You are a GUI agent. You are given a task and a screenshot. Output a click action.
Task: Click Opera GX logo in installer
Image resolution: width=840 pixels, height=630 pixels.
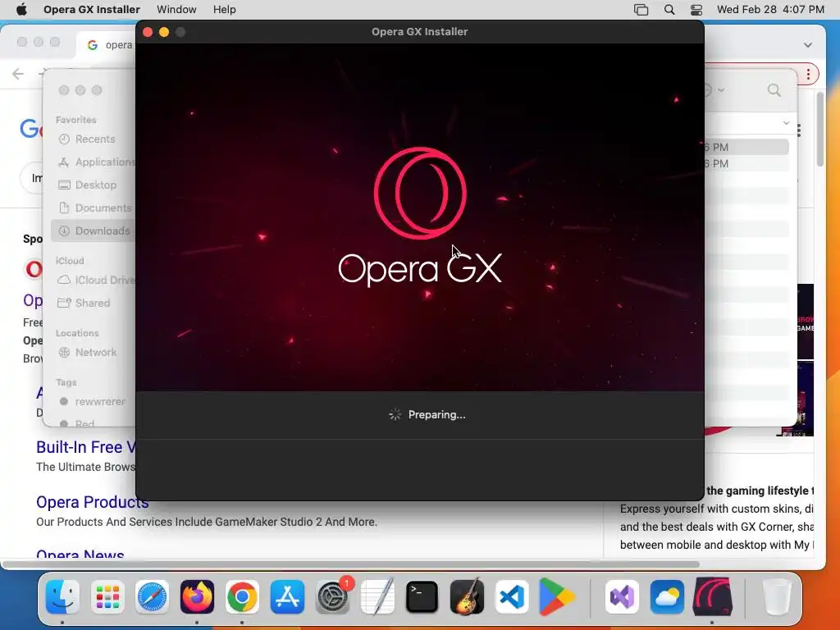click(x=420, y=193)
